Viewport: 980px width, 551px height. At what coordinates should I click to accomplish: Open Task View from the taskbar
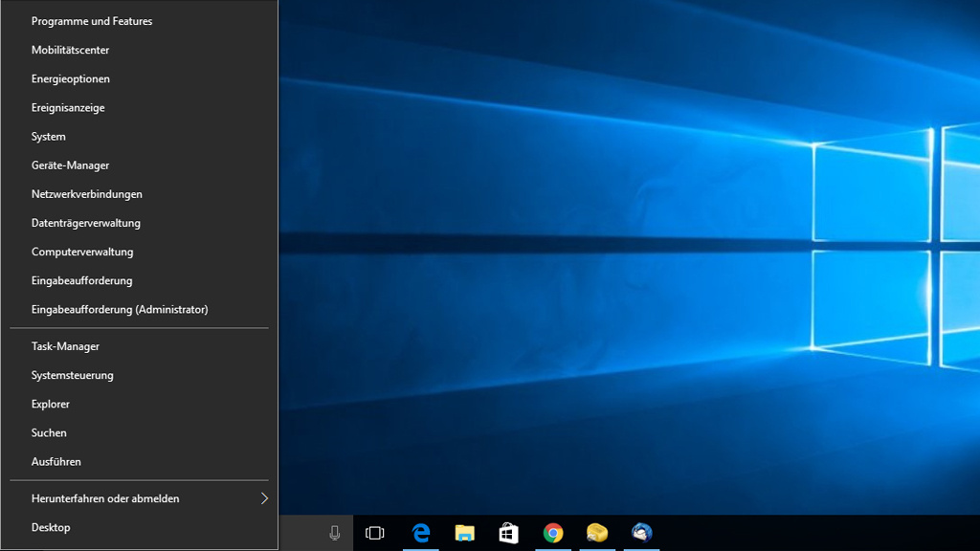click(x=375, y=533)
